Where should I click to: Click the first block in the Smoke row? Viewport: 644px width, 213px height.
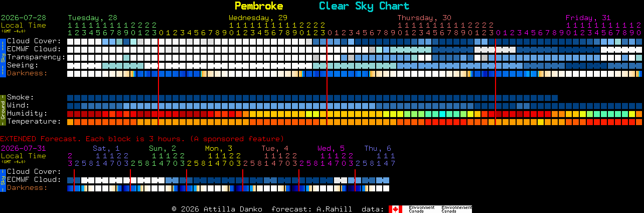(x=70, y=97)
